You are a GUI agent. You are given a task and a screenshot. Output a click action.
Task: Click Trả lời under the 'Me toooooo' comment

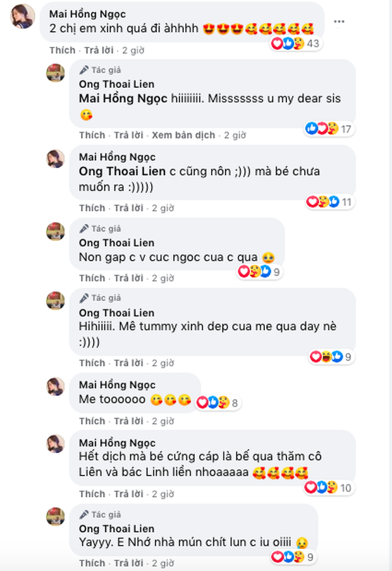[128, 421]
